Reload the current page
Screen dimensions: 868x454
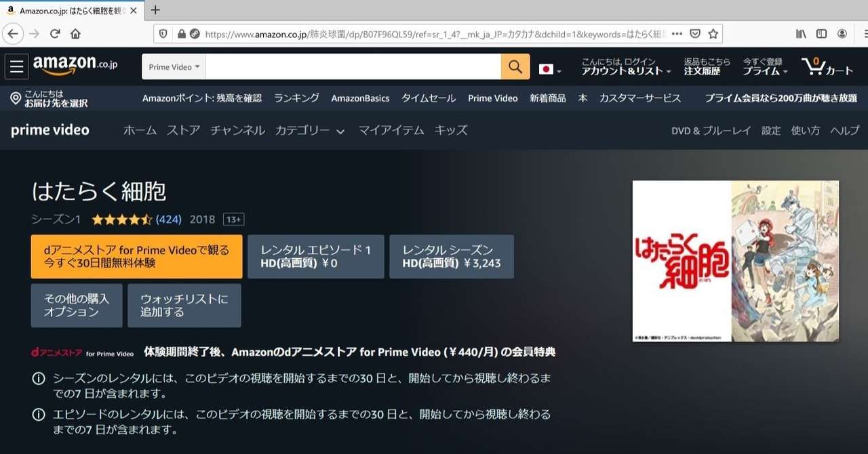pyautogui.click(x=55, y=33)
